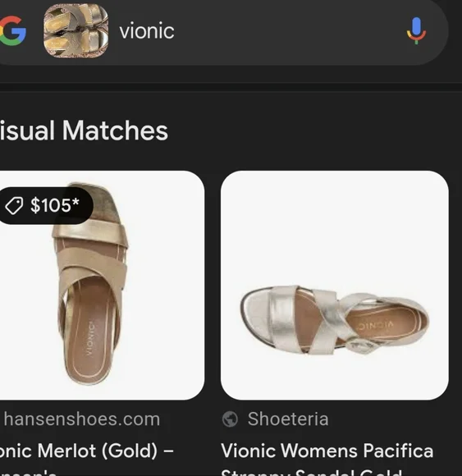Screen dimensions: 462x476
Task: Open the Shoeteria source label
Action: point(288,419)
